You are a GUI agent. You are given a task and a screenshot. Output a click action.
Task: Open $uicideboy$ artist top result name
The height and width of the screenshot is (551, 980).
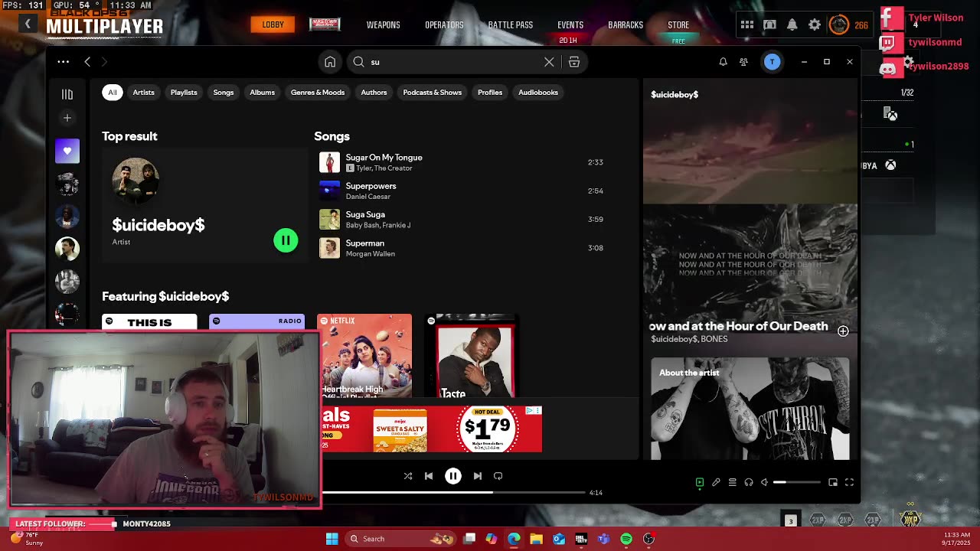pyautogui.click(x=158, y=225)
